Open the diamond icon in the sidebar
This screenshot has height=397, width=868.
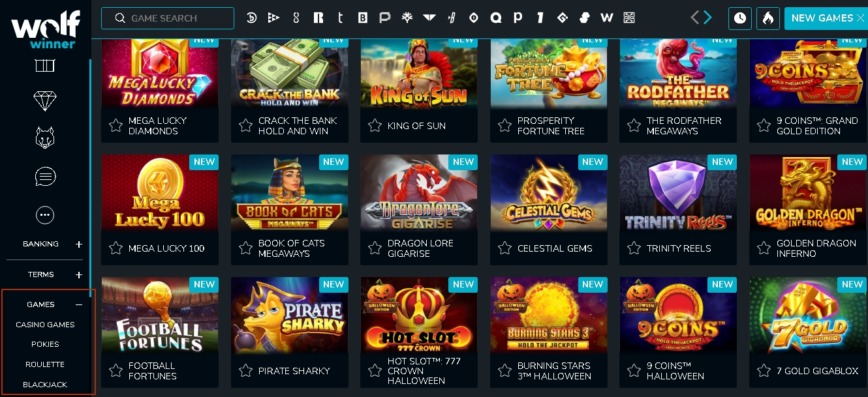(x=45, y=100)
